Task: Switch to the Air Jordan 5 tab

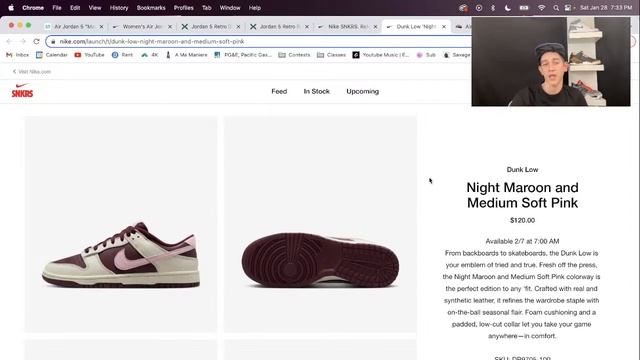Action: pos(74,27)
